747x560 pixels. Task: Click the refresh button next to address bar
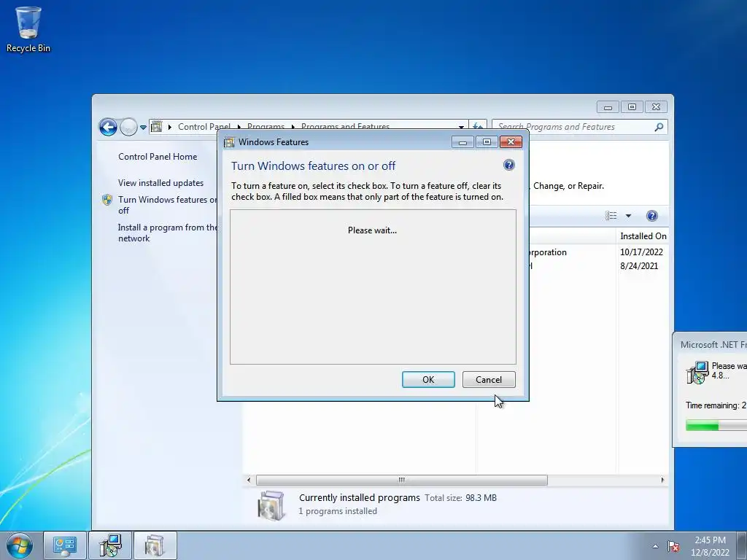478,125
